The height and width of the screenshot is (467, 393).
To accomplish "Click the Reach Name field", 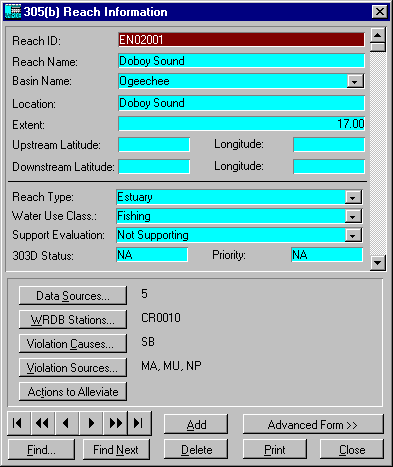I will pos(241,61).
